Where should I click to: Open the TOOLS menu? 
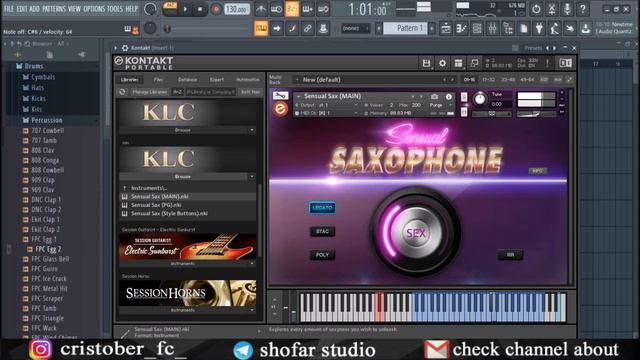pos(115,9)
